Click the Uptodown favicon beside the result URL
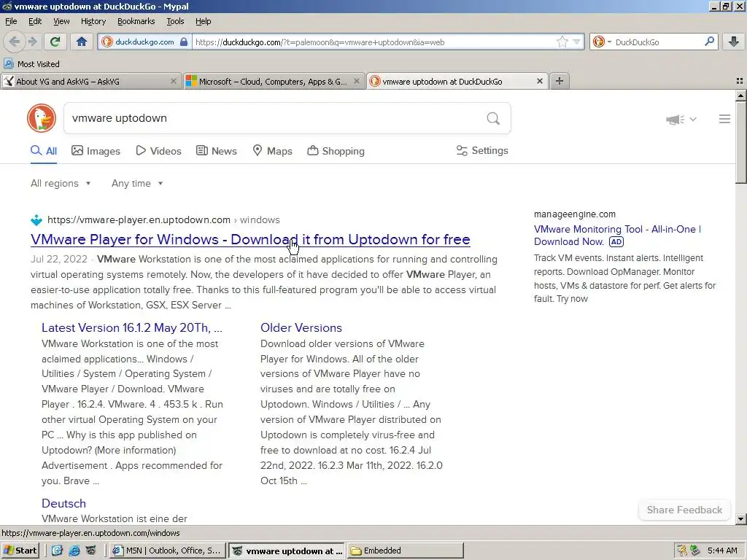Image resolution: width=747 pixels, height=560 pixels. click(36, 220)
